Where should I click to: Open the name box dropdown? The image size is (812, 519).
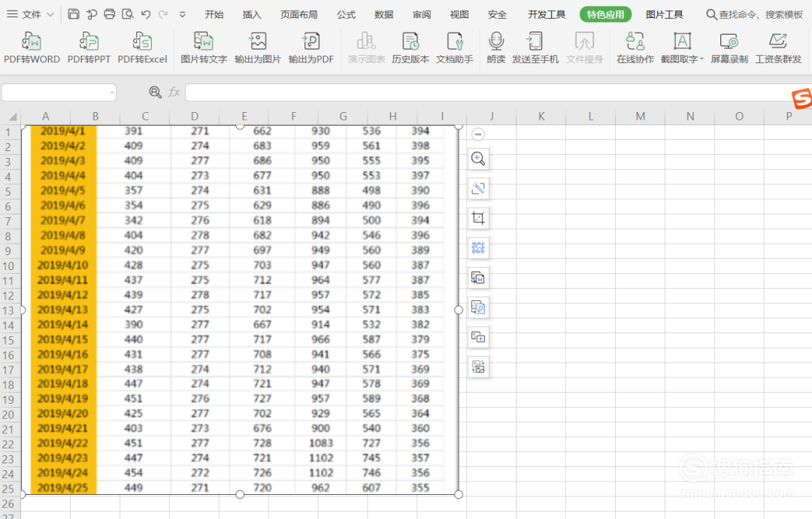point(112,93)
